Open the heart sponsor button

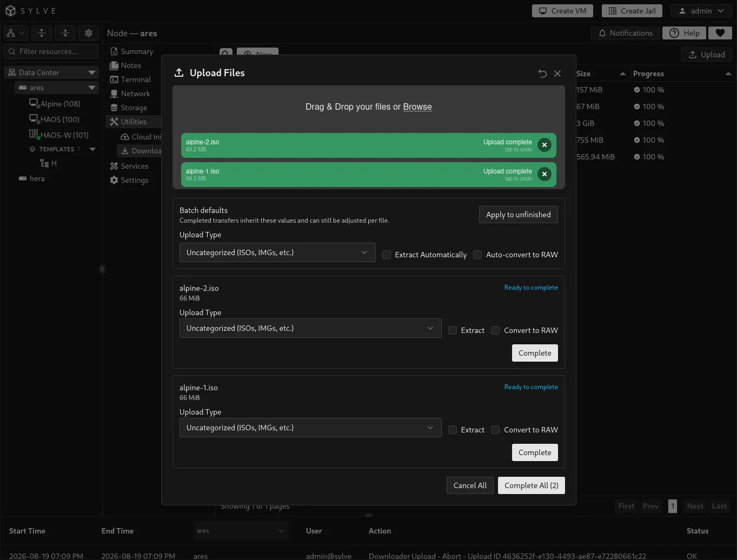pyautogui.click(x=720, y=33)
